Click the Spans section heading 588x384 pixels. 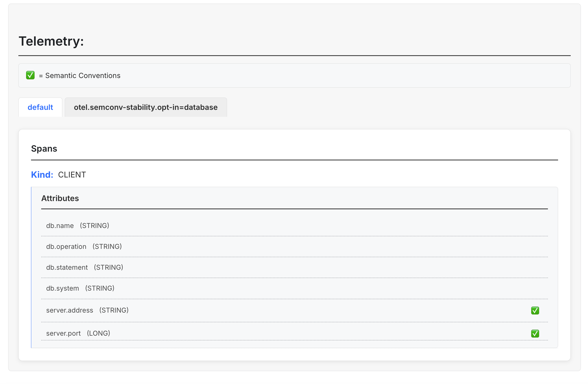tap(44, 149)
